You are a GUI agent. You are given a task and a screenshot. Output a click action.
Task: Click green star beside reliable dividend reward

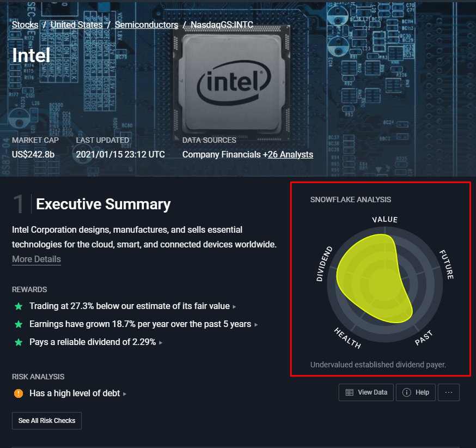pyautogui.click(x=19, y=342)
